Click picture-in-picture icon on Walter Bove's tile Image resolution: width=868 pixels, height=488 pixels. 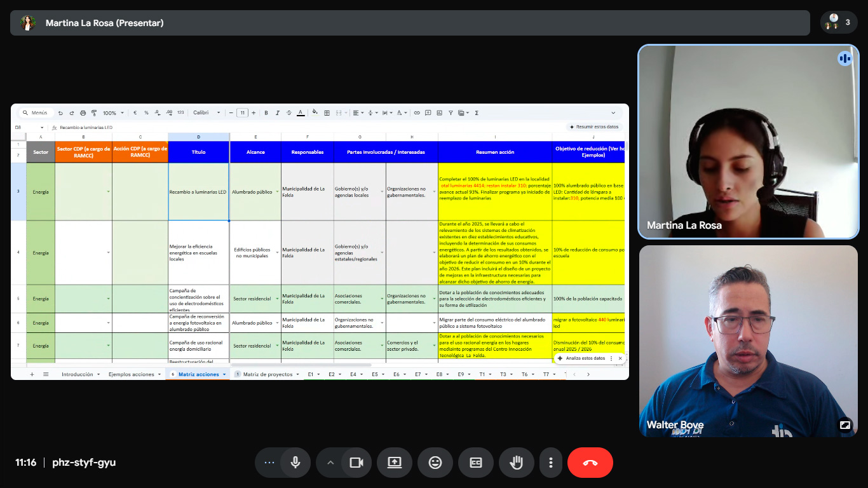(x=845, y=425)
